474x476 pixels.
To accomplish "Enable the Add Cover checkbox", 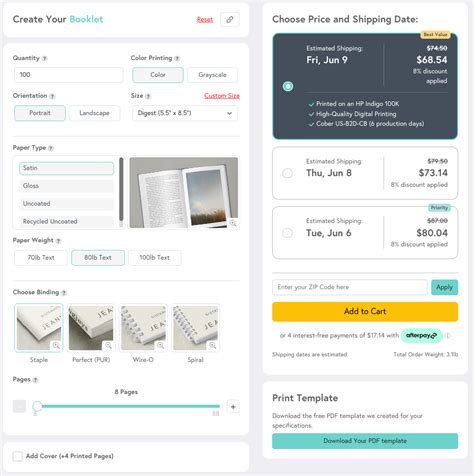I will 18,456.
